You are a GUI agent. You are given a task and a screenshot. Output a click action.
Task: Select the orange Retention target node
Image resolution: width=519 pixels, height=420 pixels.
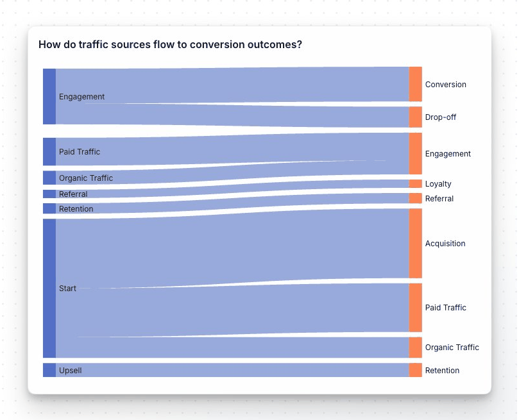point(416,370)
